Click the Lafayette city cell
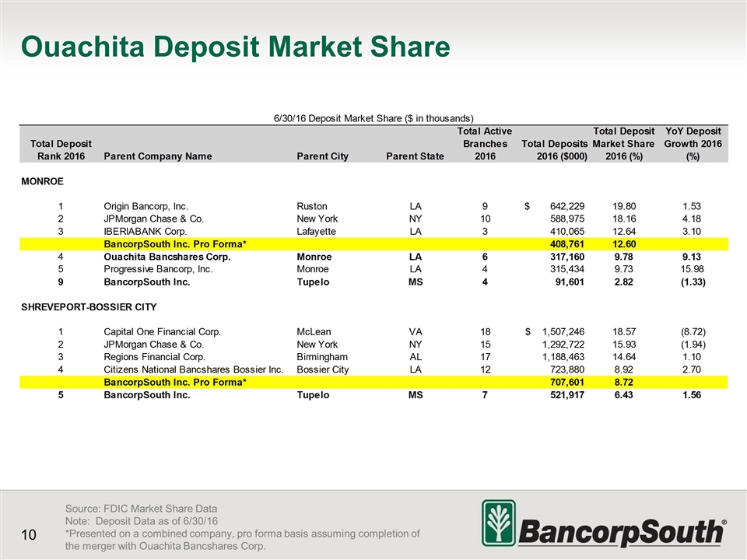 317,232
